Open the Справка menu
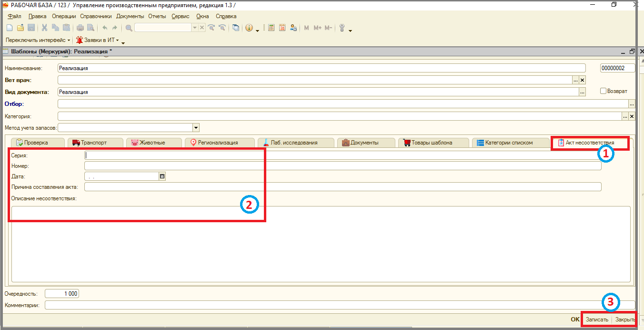Viewport: 644px width, 330px height. (x=226, y=16)
